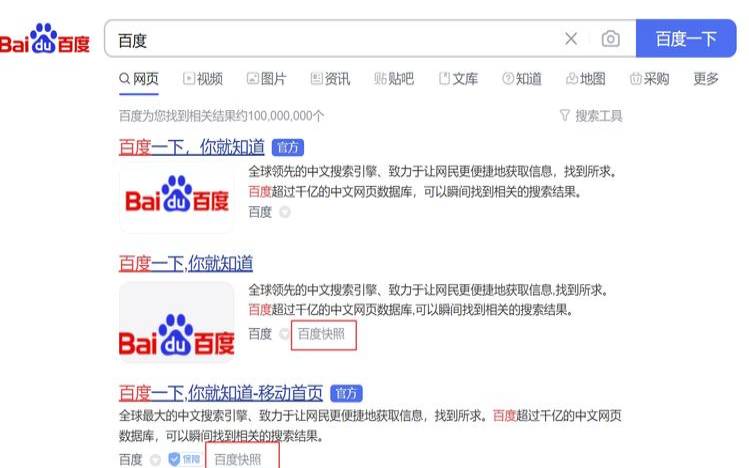The height and width of the screenshot is (468, 749).
Task: Open second result 百度一下,你就知道 link
Action: pyautogui.click(x=186, y=263)
